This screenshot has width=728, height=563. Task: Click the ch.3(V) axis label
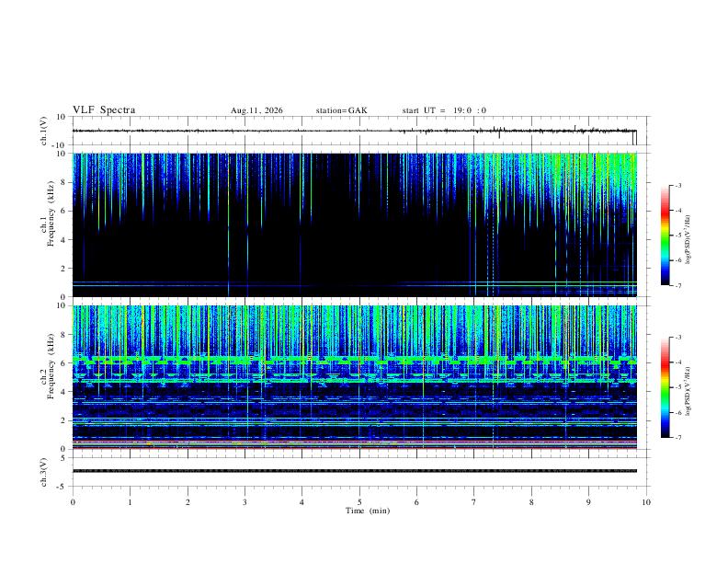click(x=44, y=473)
